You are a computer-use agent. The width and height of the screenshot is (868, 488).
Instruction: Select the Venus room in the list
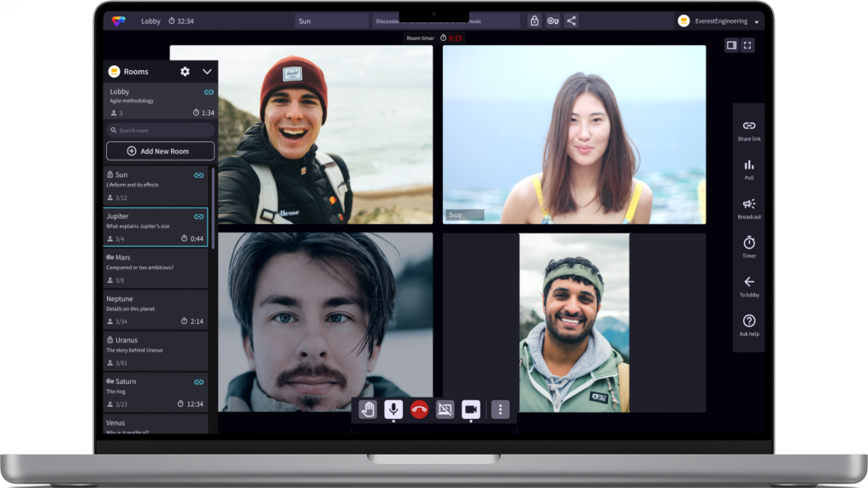click(156, 424)
